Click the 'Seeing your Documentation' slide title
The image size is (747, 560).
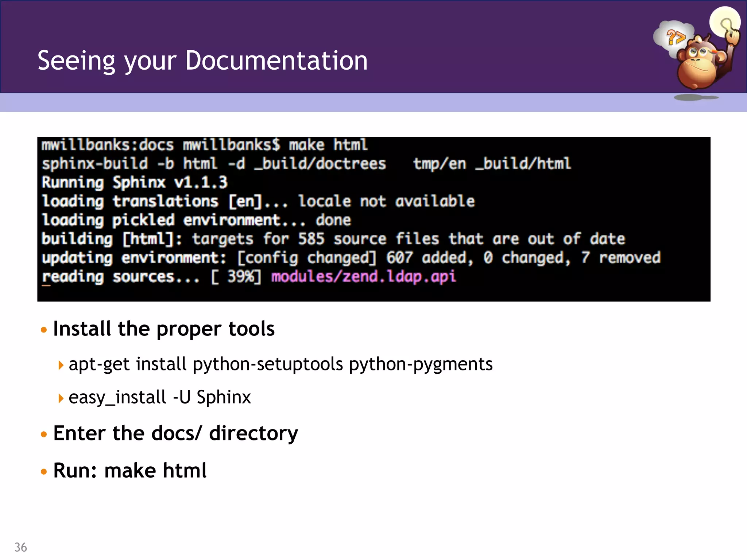coord(202,61)
